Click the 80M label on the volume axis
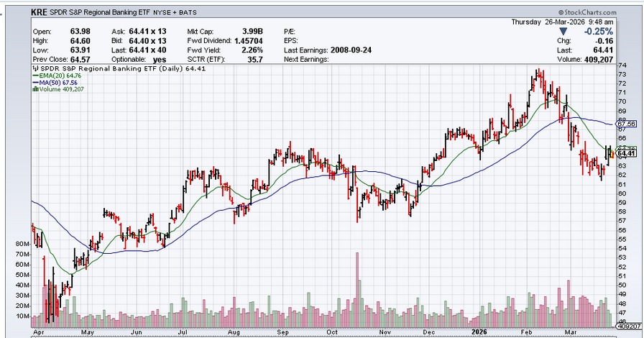Image resolution: width=644 pixels, height=338 pixels. [22, 244]
